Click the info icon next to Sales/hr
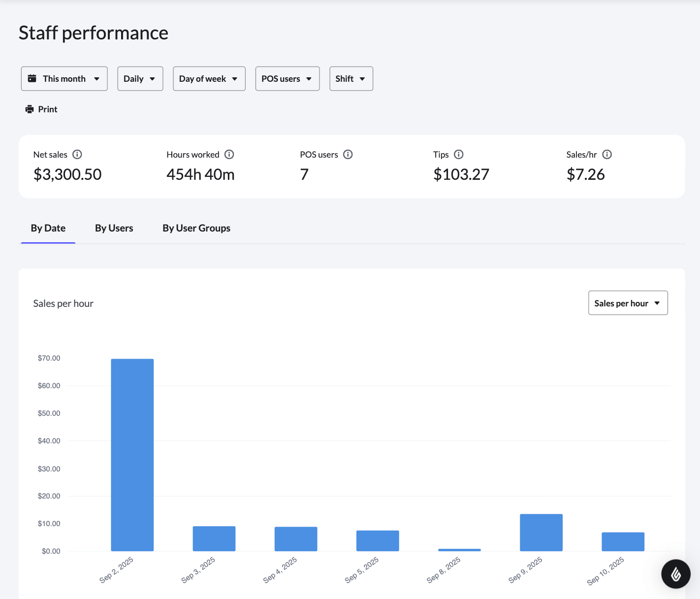The width and height of the screenshot is (700, 599). (607, 154)
